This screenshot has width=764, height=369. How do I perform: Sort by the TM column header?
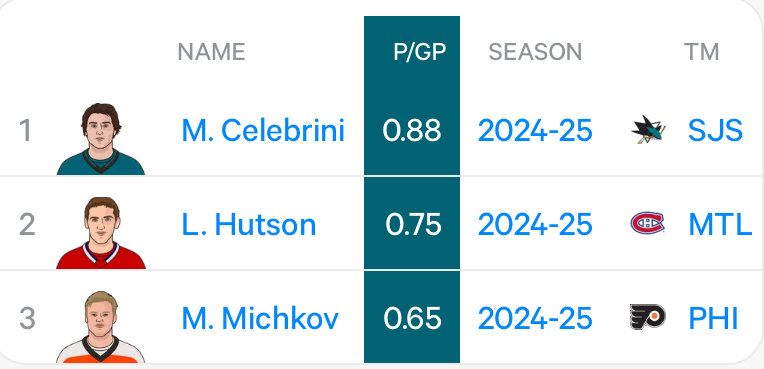coord(702,52)
